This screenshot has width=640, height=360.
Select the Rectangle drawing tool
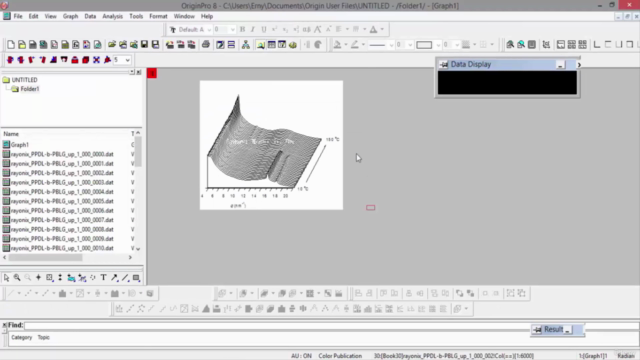coord(136,278)
